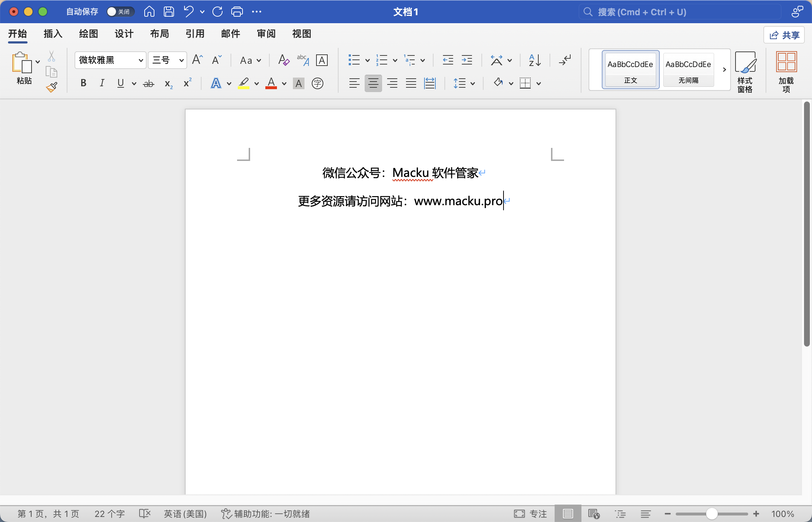The image size is (812, 522).
Task: Toggle strikethrough formatting
Action: click(148, 83)
